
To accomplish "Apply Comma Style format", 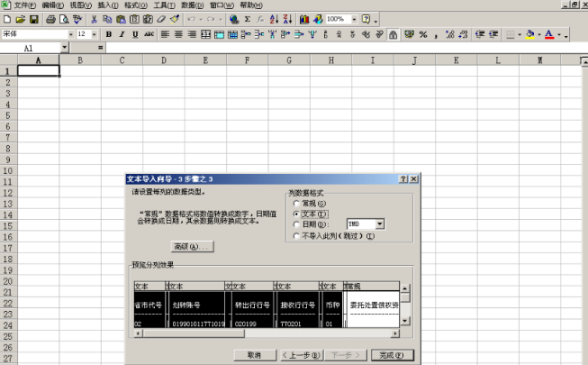I will point(436,34).
